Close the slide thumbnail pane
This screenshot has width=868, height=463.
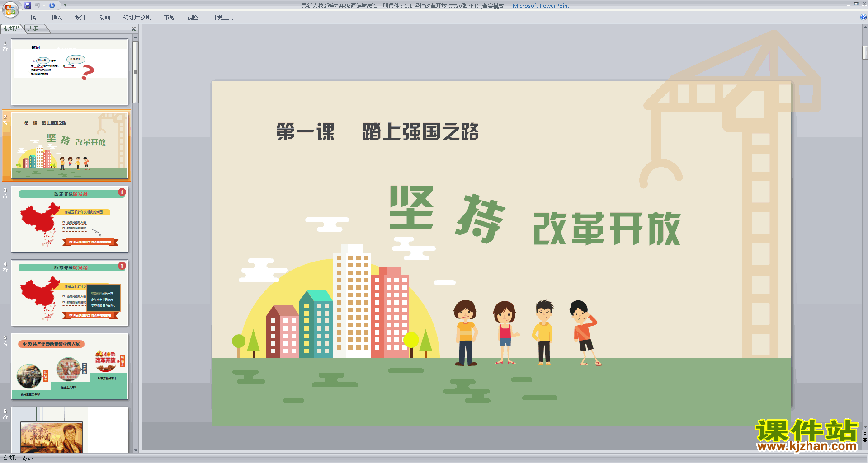click(133, 29)
